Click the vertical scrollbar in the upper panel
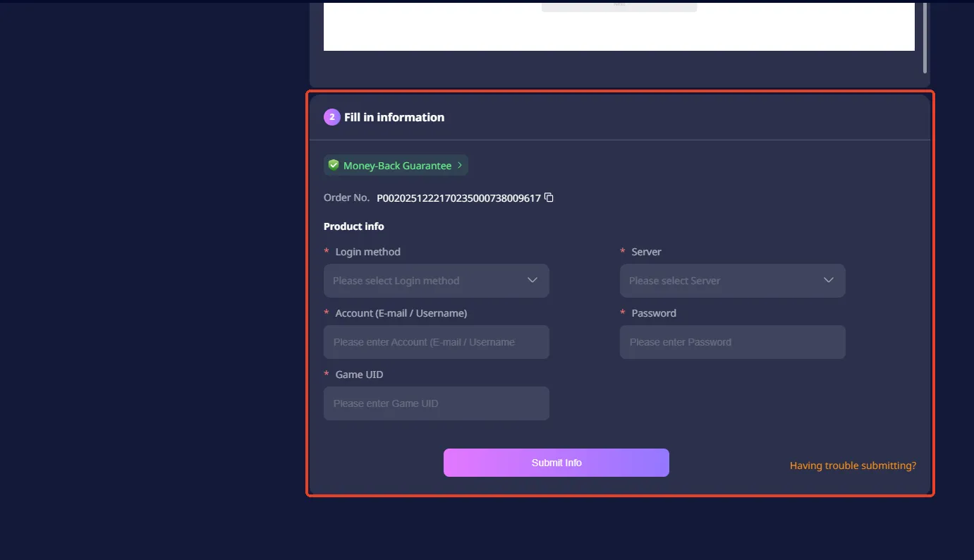Viewport: 974px width, 560px height. (925, 35)
